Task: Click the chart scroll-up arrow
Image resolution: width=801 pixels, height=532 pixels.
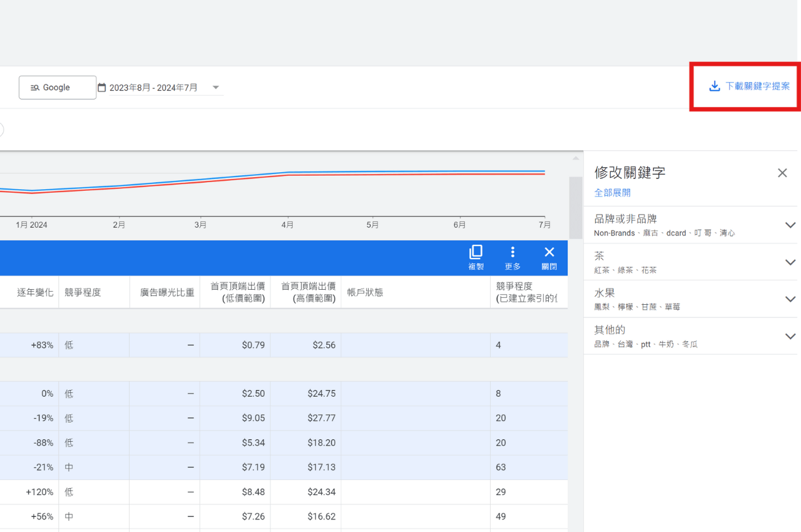Action: pos(576,158)
